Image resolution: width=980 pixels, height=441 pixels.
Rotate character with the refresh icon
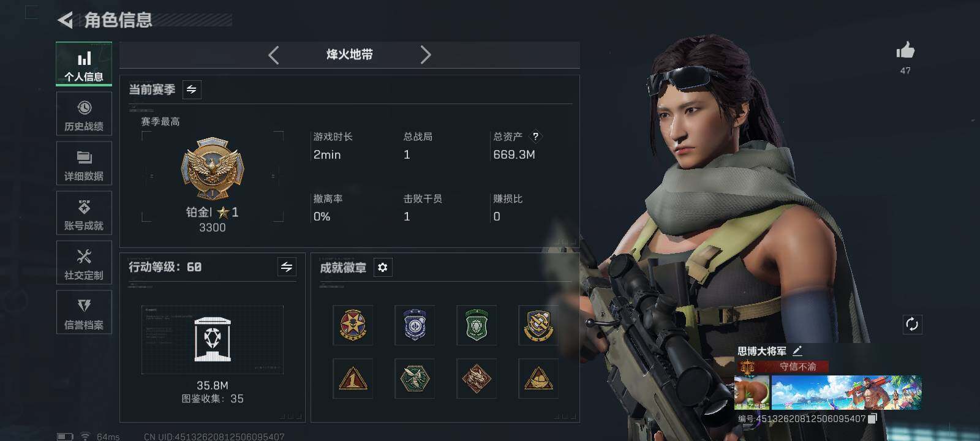(912, 324)
